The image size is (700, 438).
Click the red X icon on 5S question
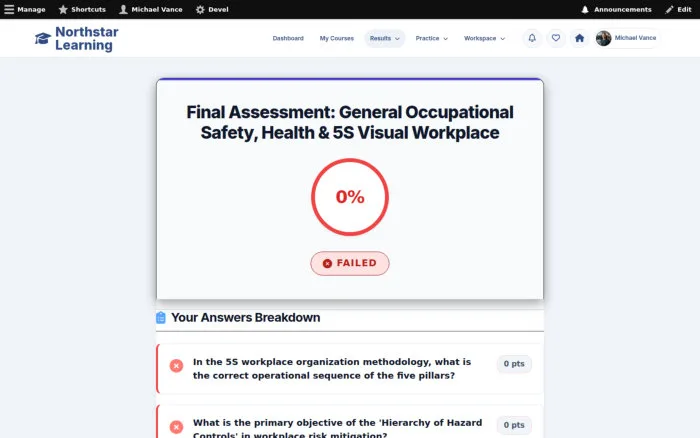pos(176,366)
